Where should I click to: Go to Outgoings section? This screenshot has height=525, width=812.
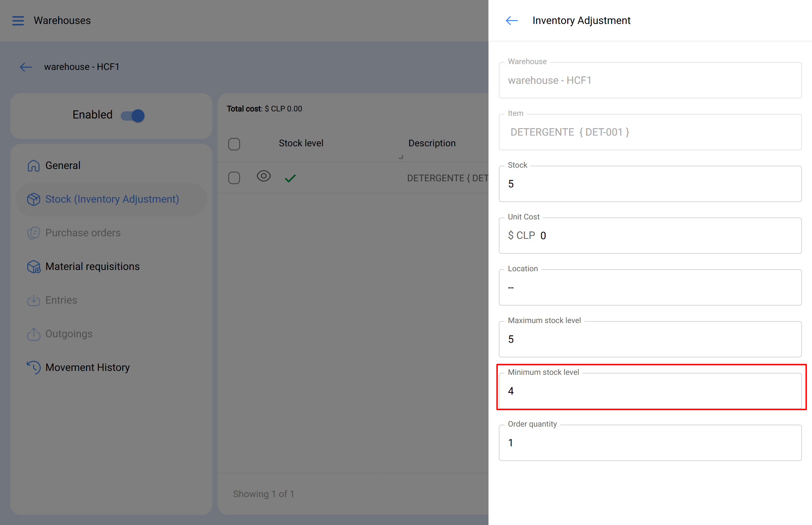[x=69, y=334]
